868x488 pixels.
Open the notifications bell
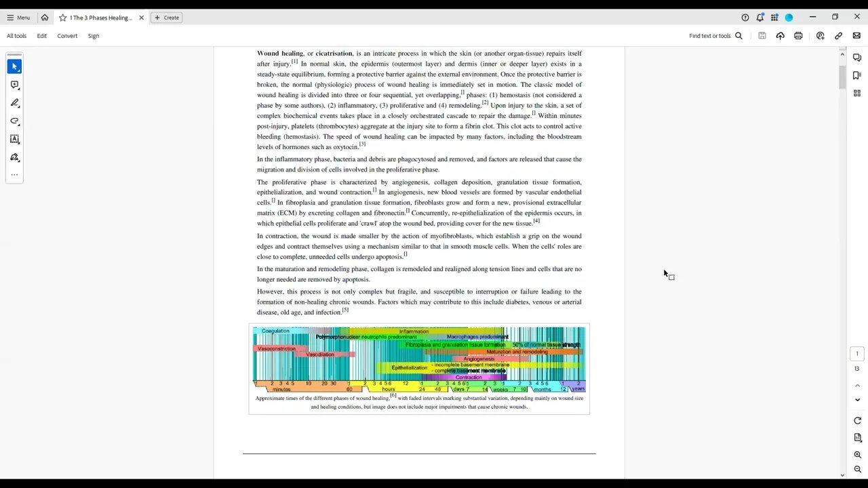click(760, 18)
